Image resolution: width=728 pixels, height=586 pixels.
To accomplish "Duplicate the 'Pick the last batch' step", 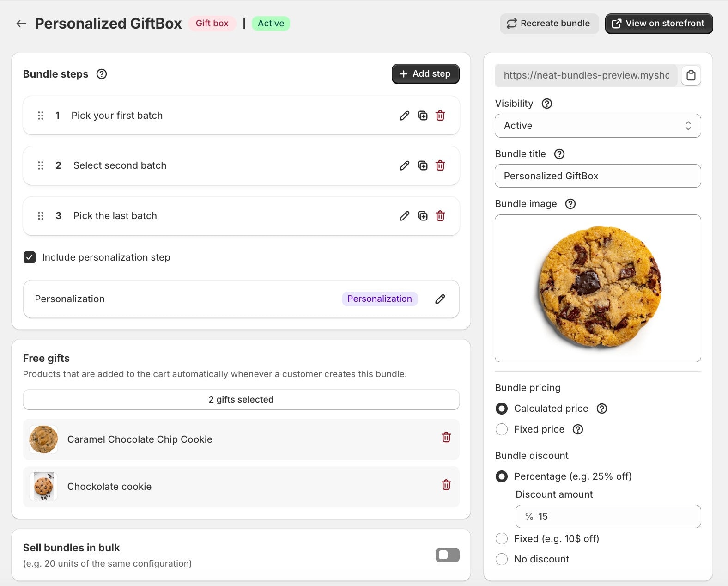I will click(x=423, y=216).
